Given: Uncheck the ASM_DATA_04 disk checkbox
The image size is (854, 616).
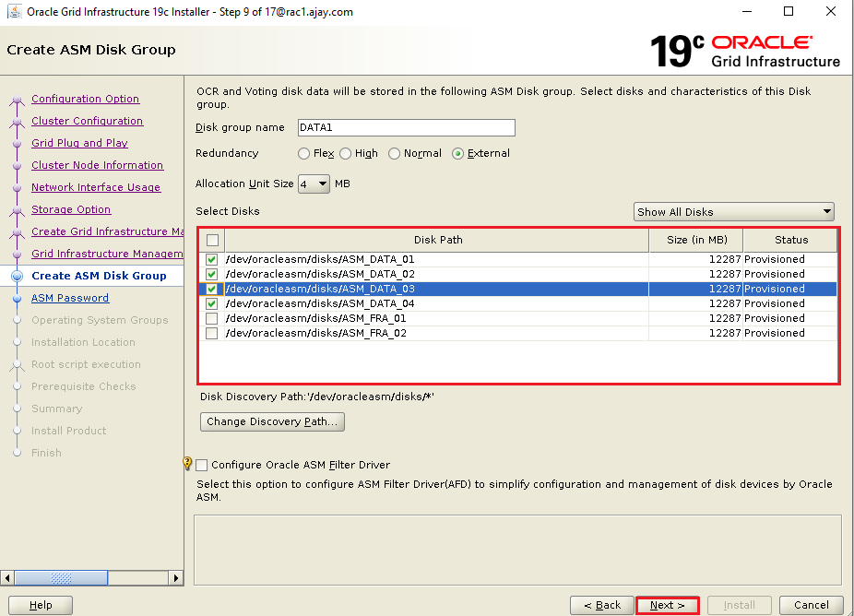Looking at the screenshot, I should coord(212,303).
